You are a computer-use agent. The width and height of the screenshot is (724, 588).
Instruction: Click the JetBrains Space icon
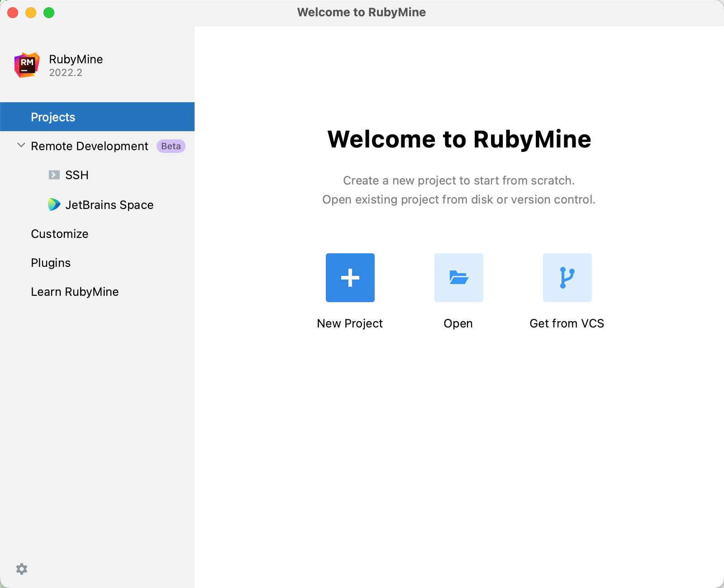click(x=54, y=204)
